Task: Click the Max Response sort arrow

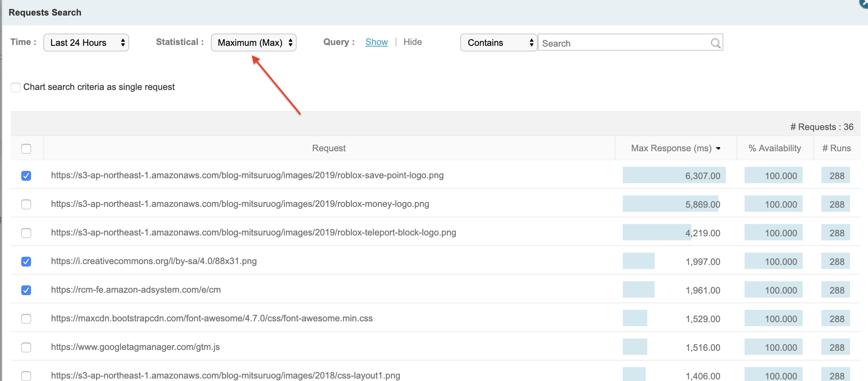Action: point(718,148)
